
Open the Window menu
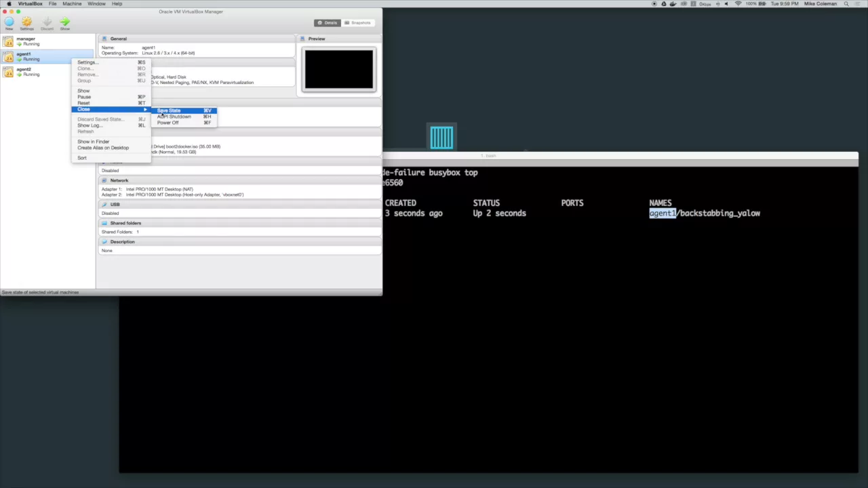(96, 3)
